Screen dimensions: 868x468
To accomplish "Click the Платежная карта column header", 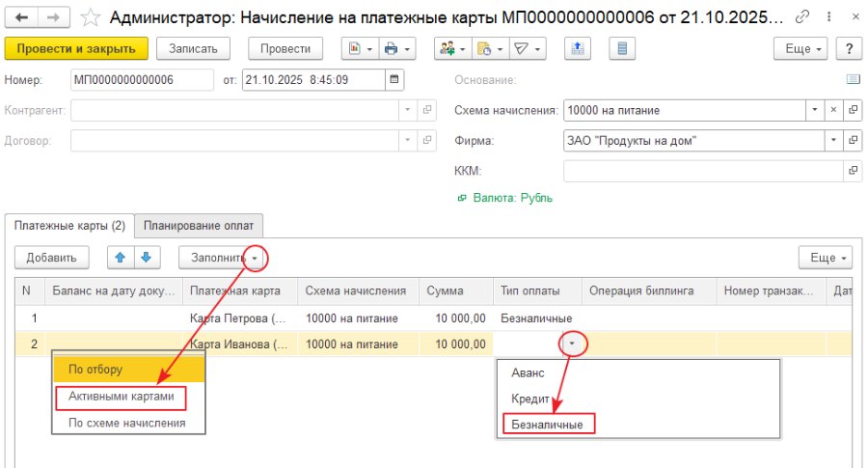I will click(240, 291).
